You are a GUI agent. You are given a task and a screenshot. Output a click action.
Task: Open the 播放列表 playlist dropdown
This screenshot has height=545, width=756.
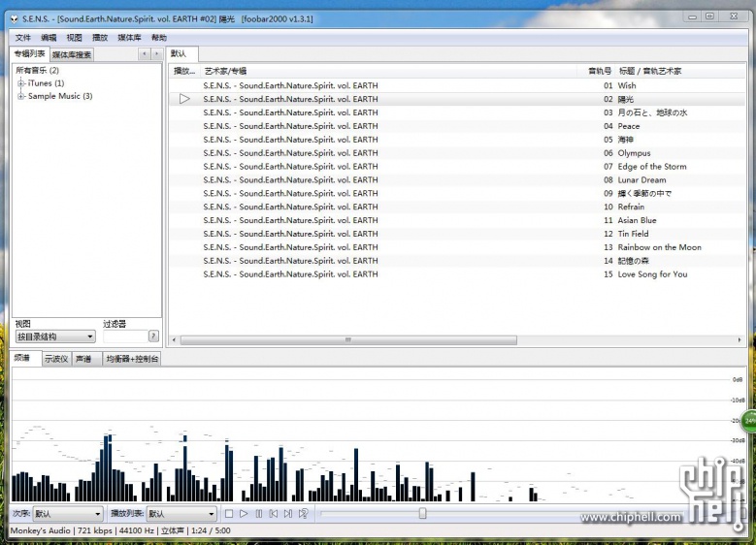point(181,514)
